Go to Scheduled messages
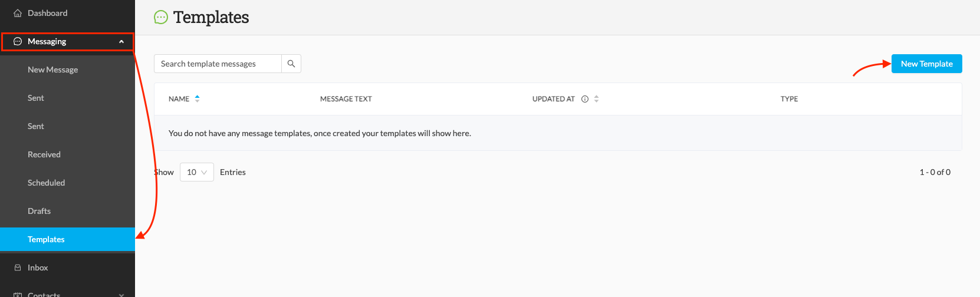 point(46,183)
